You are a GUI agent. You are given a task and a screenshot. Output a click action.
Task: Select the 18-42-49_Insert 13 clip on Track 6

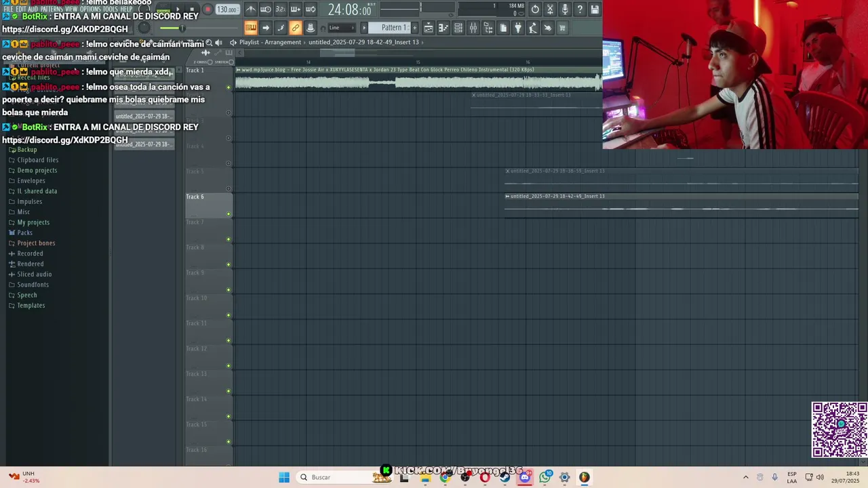pos(682,205)
